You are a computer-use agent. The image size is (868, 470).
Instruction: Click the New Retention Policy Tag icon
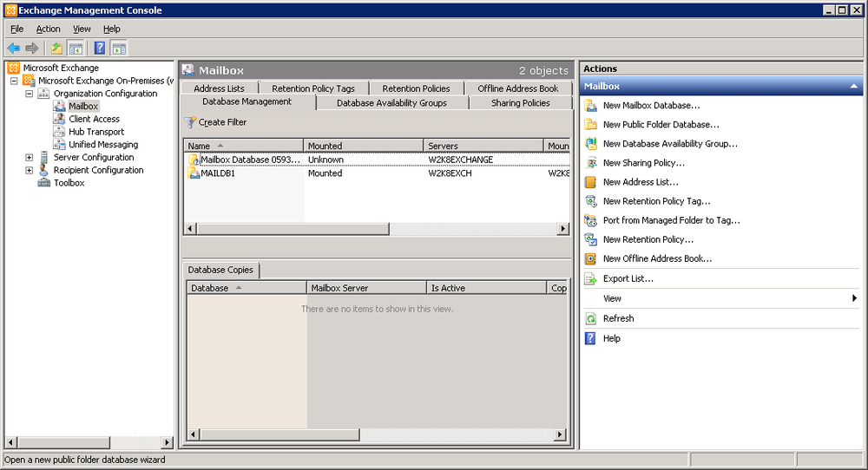[x=590, y=201]
